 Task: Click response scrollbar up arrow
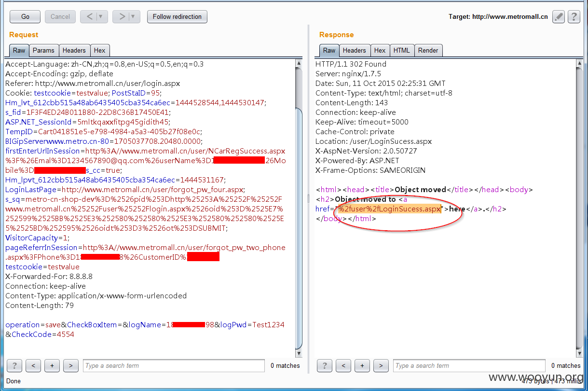point(579,63)
